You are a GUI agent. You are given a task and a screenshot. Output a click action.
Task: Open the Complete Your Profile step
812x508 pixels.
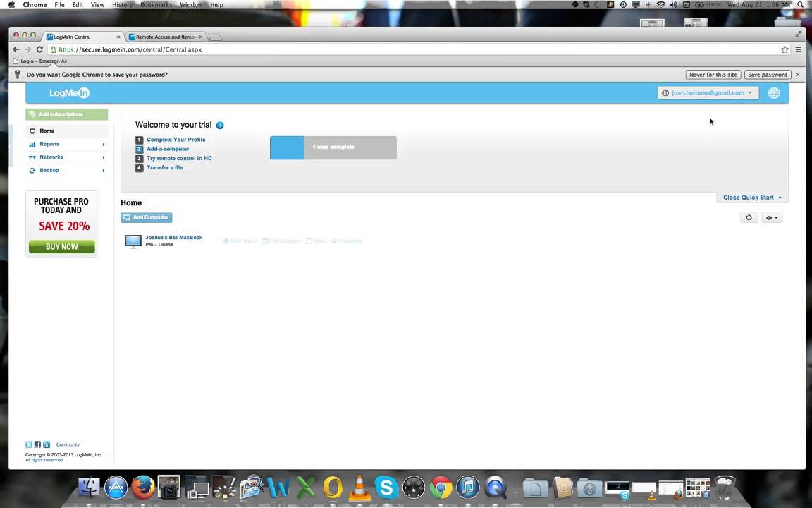[176, 140]
